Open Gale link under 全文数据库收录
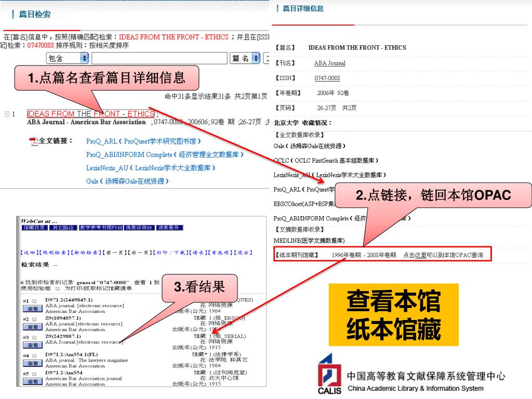The image size is (532, 399). 310,146
